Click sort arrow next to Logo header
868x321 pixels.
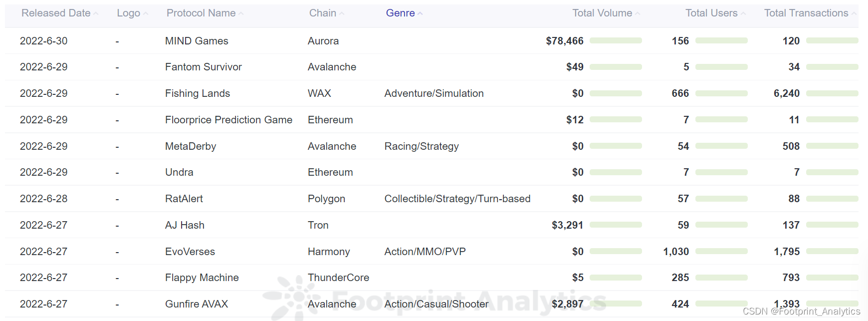(146, 14)
